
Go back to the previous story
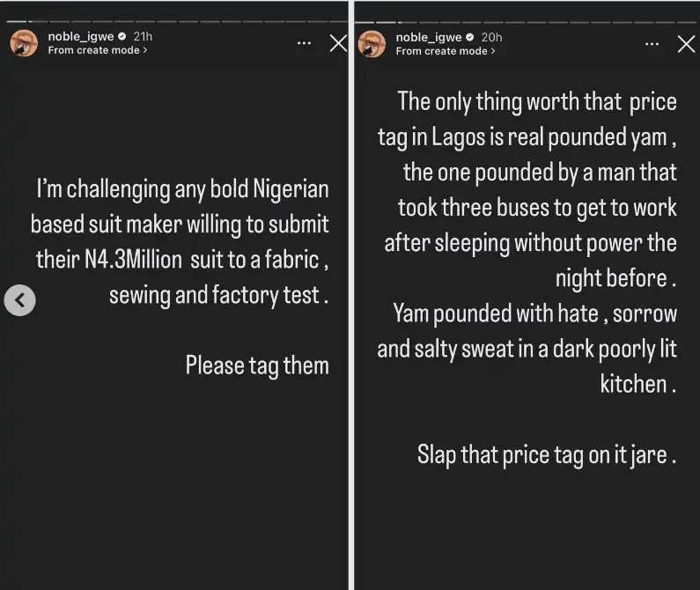tap(19, 300)
